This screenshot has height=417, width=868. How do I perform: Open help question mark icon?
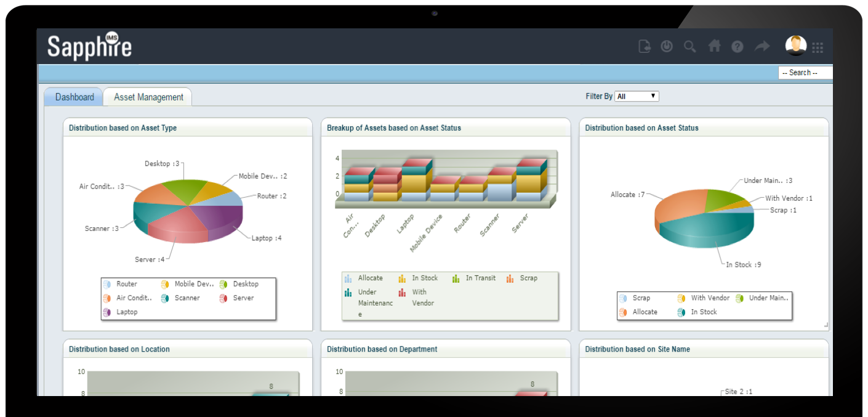(737, 47)
